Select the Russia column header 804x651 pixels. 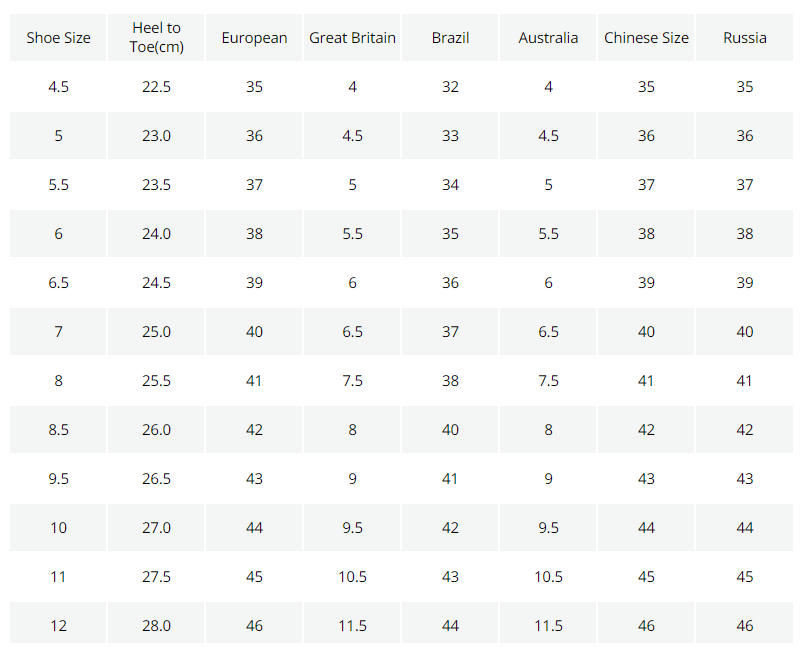click(x=745, y=37)
